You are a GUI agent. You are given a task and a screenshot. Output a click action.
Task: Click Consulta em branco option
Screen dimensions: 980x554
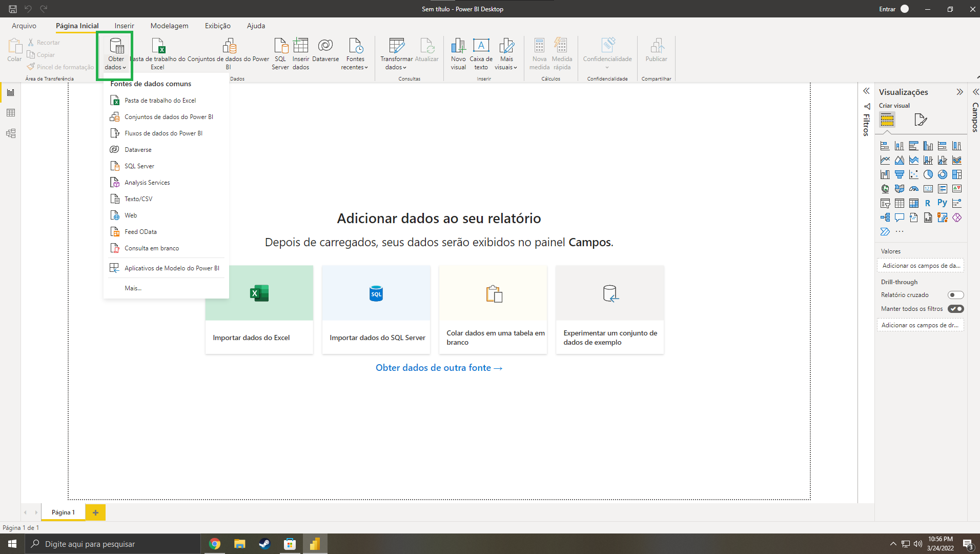[166, 248]
